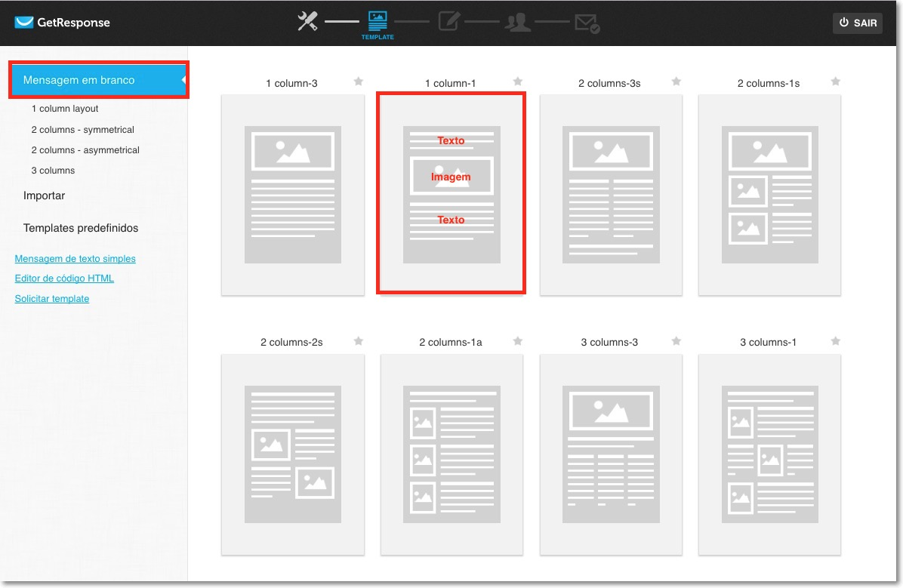Favorite the 1 column-3 template star
This screenshot has width=903, height=588.
(358, 82)
